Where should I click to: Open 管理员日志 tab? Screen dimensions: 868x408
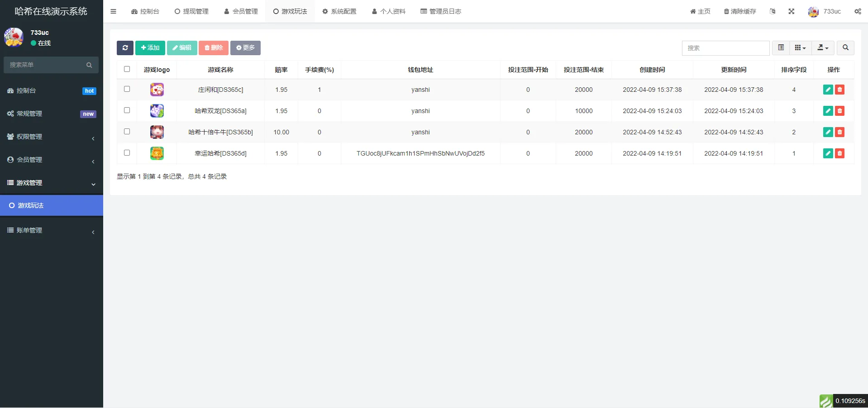pyautogui.click(x=441, y=11)
